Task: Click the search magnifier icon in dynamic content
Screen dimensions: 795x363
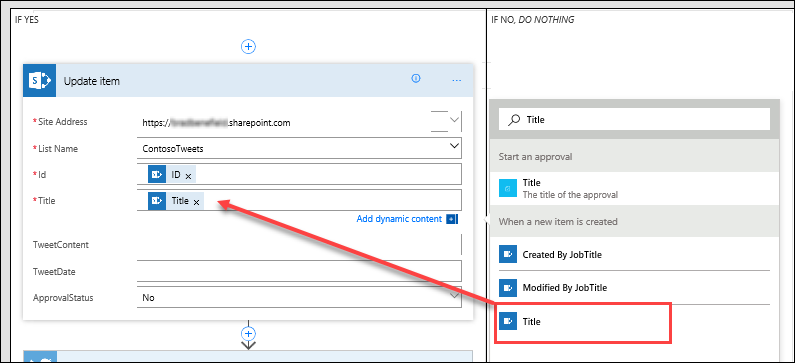Action: [514, 120]
